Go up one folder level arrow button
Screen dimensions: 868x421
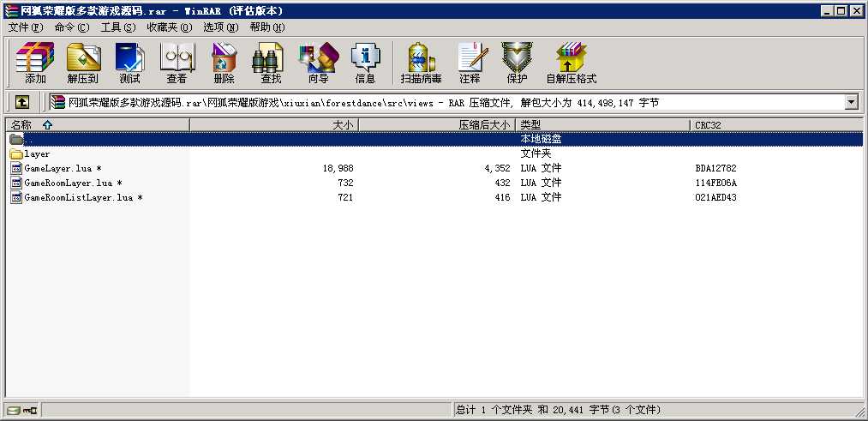click(21, 102)
